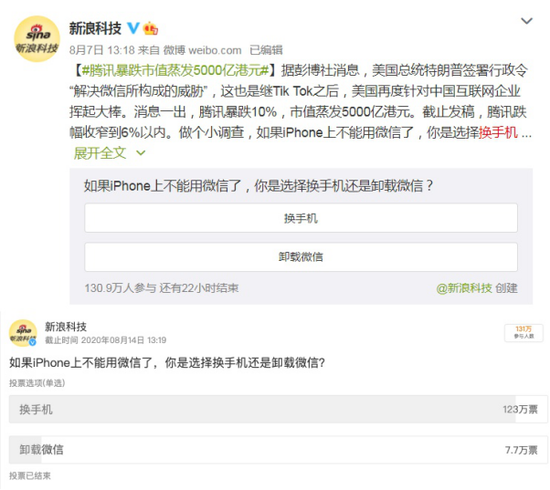
Task: Click the small Sina avatar in results
Action: point(23,333)
